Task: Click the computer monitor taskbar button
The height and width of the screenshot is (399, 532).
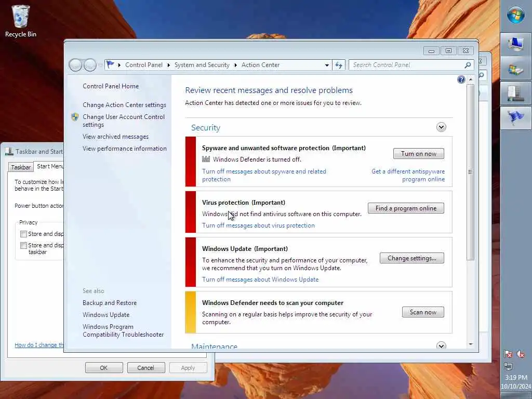Action: click(x=516, y=44)
